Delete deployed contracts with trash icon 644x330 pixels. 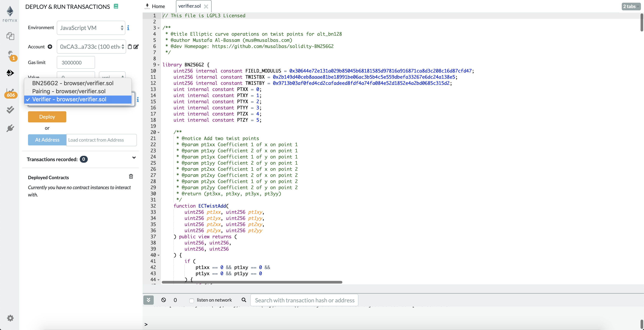click(131, 177)
